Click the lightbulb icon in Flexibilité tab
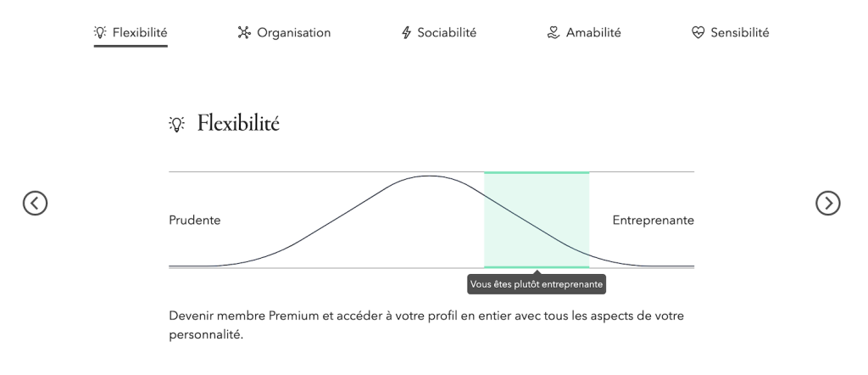 [100, 33]
